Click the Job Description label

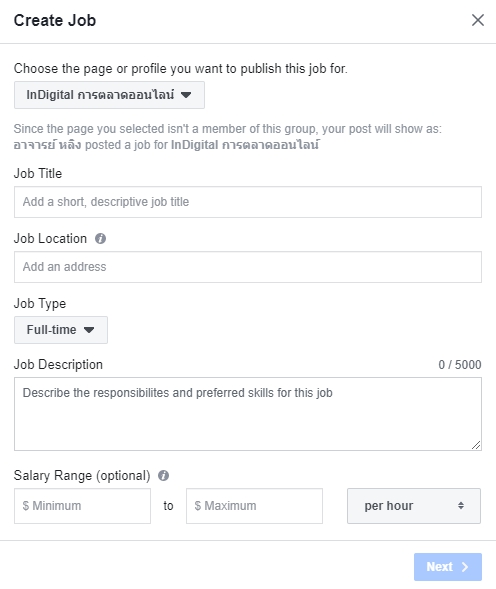click(x=58, y=365)
